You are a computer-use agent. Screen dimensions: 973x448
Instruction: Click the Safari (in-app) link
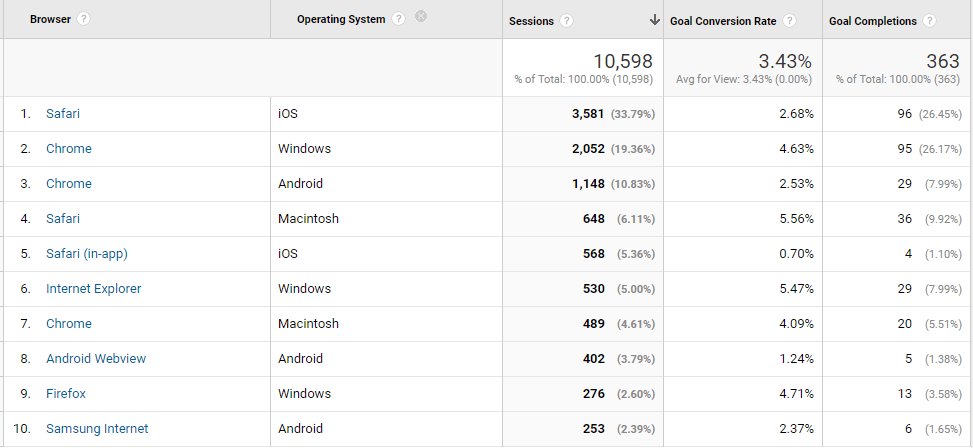87,254
